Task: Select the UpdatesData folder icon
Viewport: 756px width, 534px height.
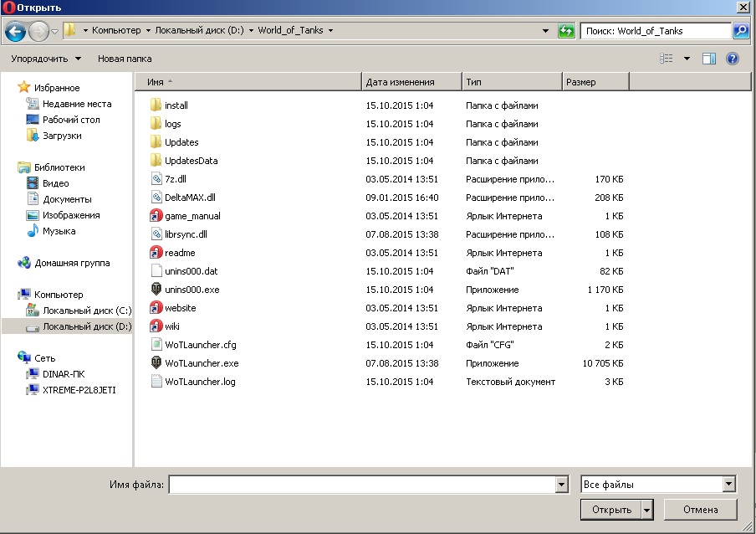Action: coord(156,161)
